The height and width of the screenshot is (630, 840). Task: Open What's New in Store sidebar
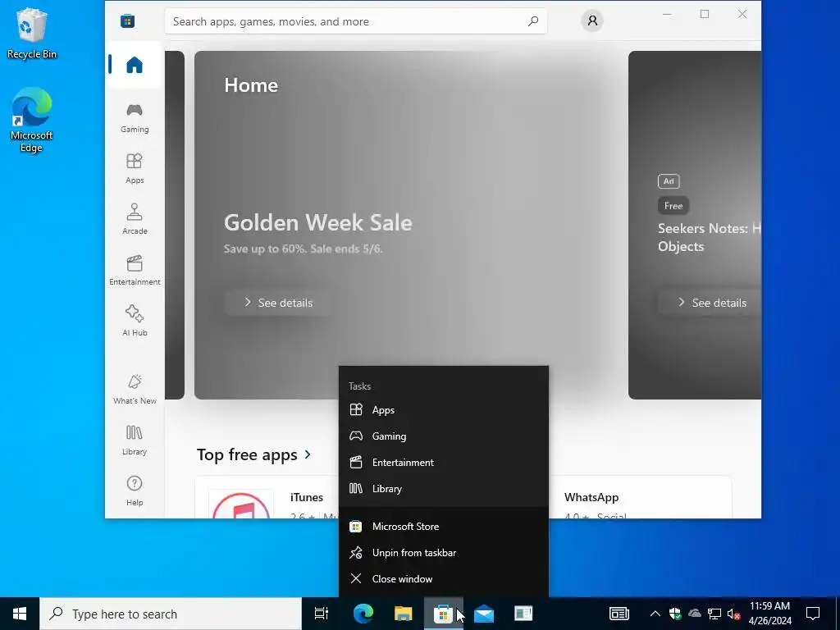pos(135,390)
